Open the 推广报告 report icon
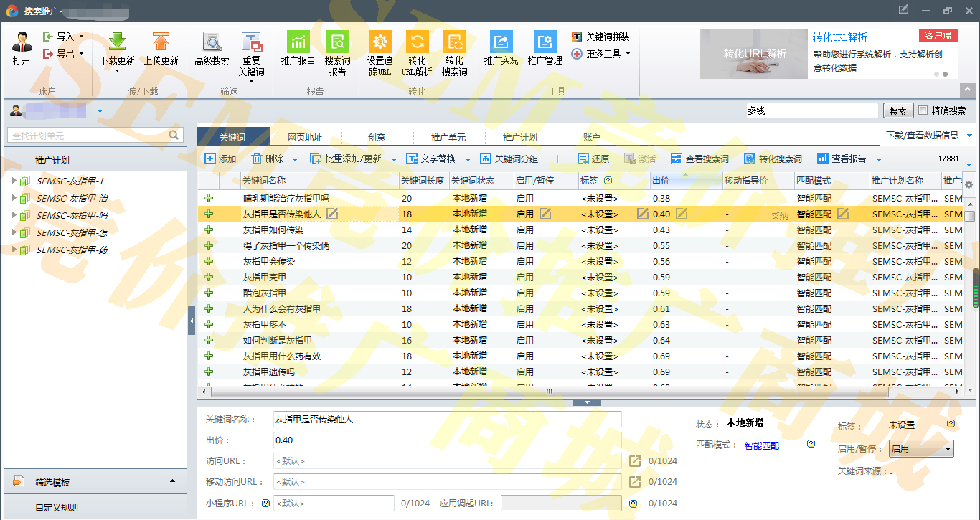980x520 pixels. (298, 42)
